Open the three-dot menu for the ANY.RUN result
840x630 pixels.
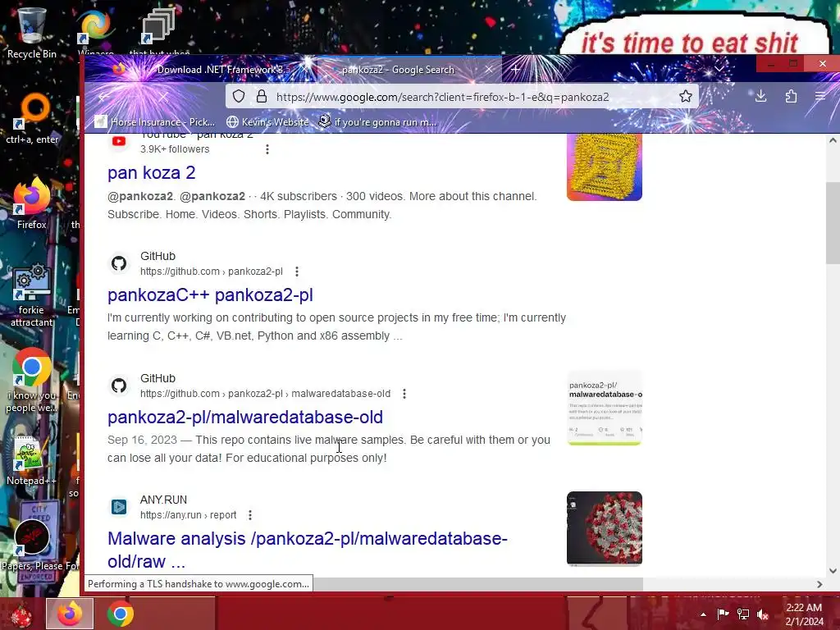click(250, 515)
